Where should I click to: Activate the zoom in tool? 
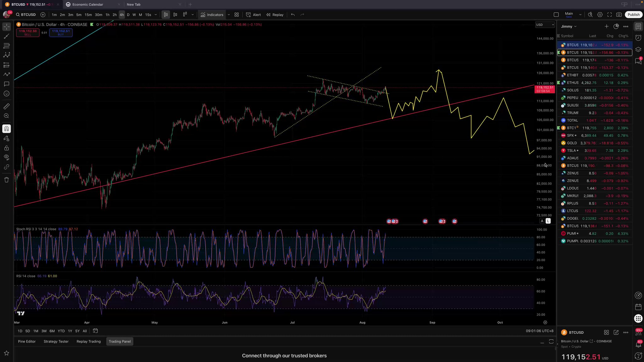[x=6, y=116]
